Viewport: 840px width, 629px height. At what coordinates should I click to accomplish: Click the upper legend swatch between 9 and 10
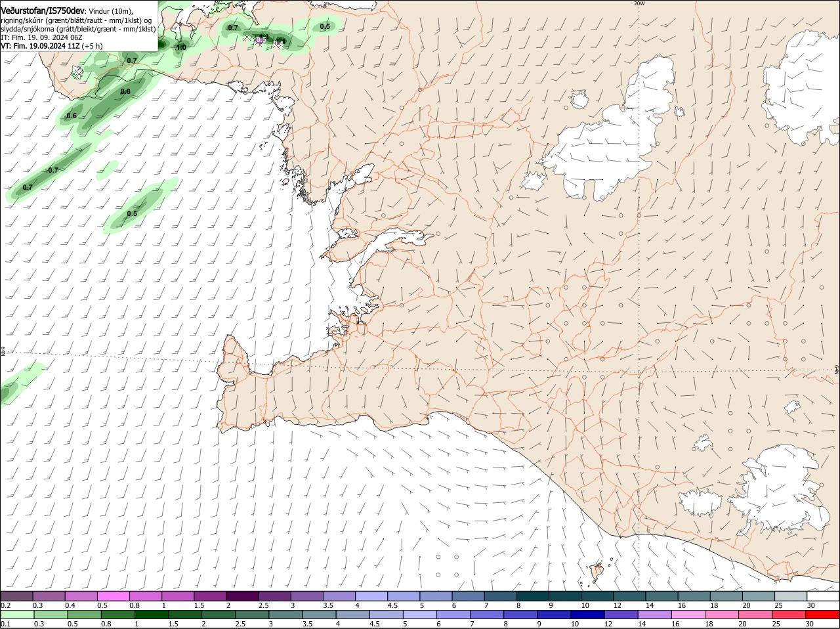coord(565,596)
